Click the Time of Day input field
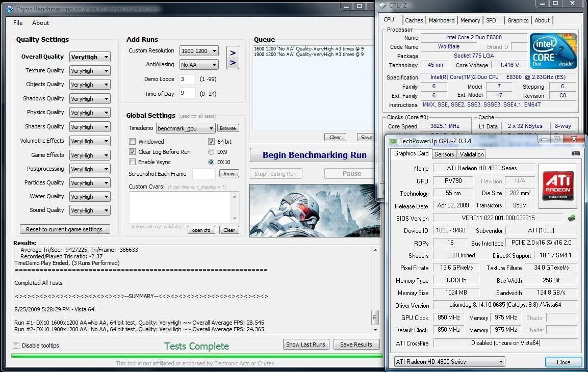 point(188,93)
